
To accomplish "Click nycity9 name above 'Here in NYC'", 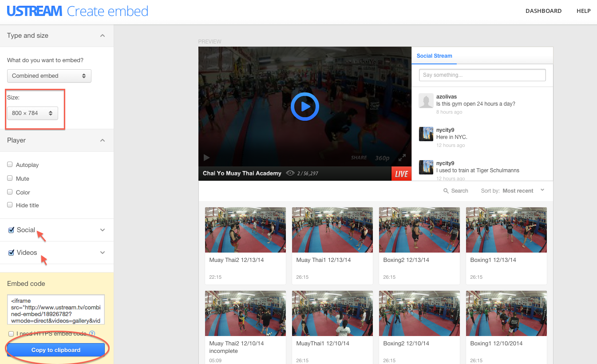I will [x=445, y=130].
